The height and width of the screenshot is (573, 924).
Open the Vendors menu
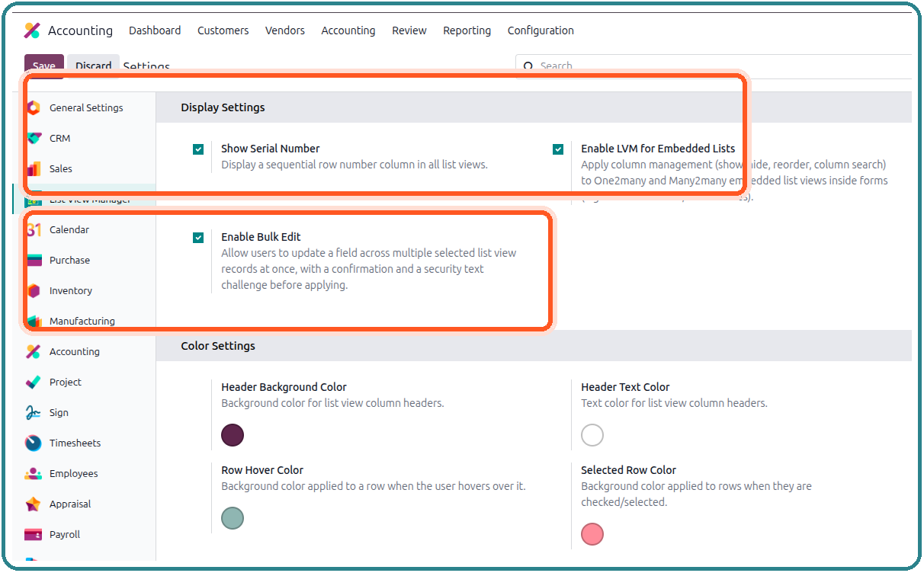pyautogui.click(x=285, y=30)
